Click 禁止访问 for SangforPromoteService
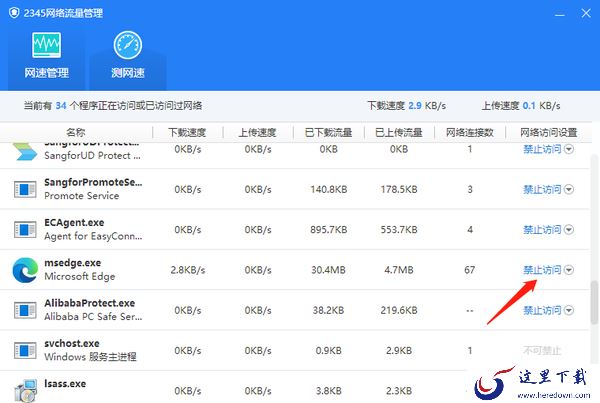 [542, 189]
